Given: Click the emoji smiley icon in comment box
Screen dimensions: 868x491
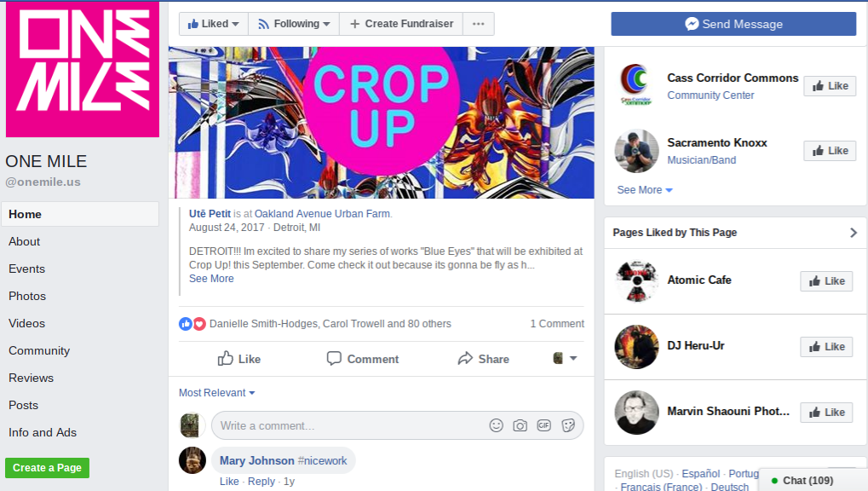Looking at the screenshot, I should point(496,425).
